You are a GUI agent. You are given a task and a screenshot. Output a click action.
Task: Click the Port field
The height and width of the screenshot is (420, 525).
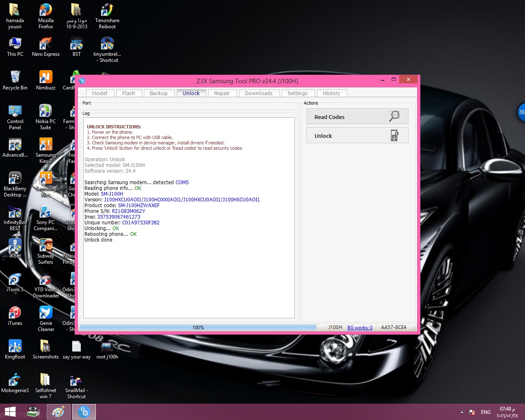click(x=189, y=106)
